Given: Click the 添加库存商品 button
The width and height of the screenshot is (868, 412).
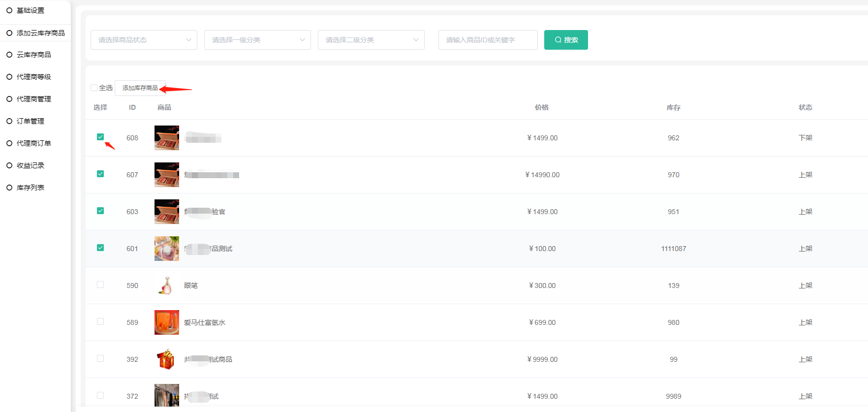Looking at the screenshot, I should click(140, 88).
